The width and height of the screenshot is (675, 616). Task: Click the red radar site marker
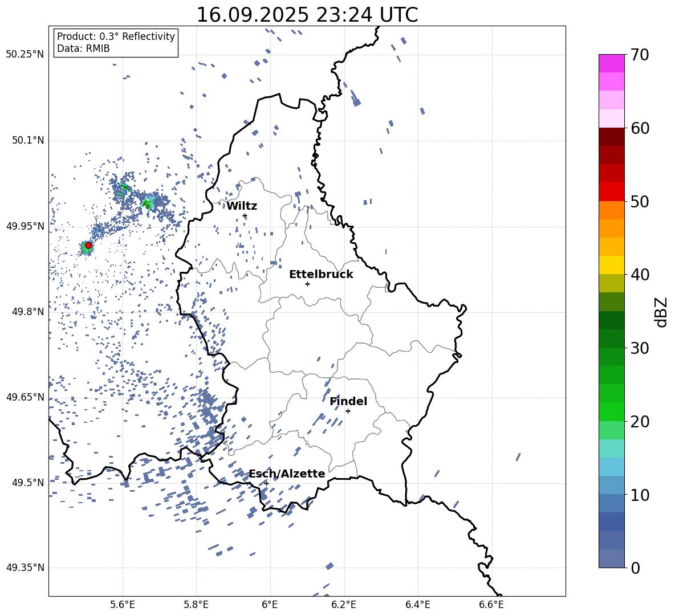(x=88, y=246)
